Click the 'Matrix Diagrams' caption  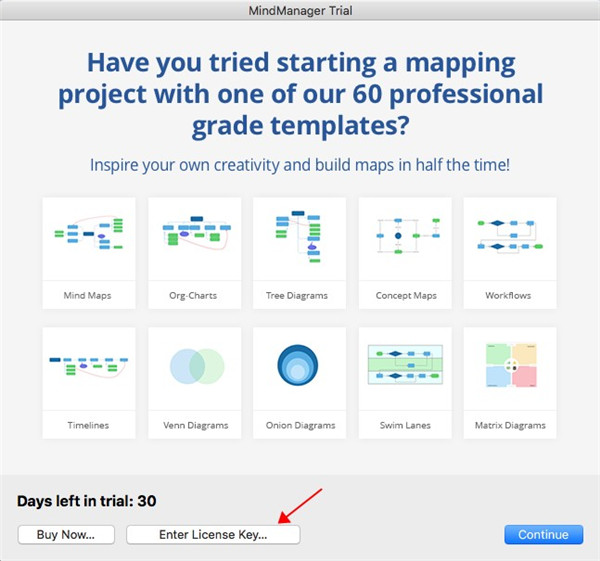pyautogui.click(x=510, y=425)
